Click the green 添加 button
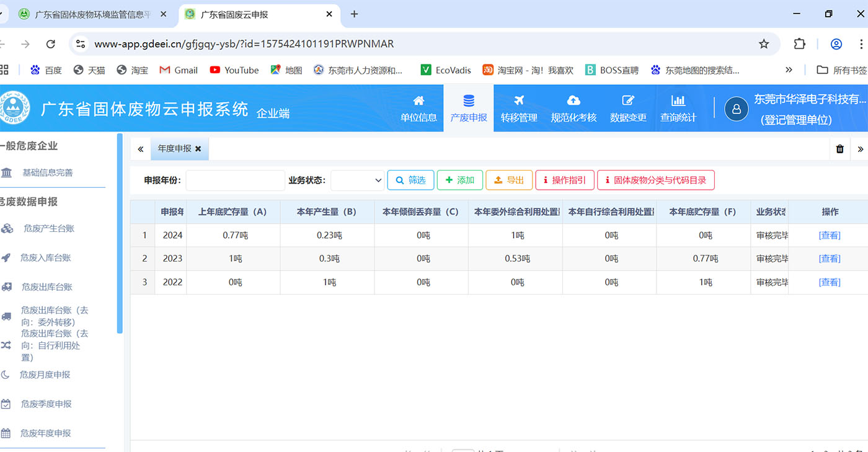 coord(459,180)
